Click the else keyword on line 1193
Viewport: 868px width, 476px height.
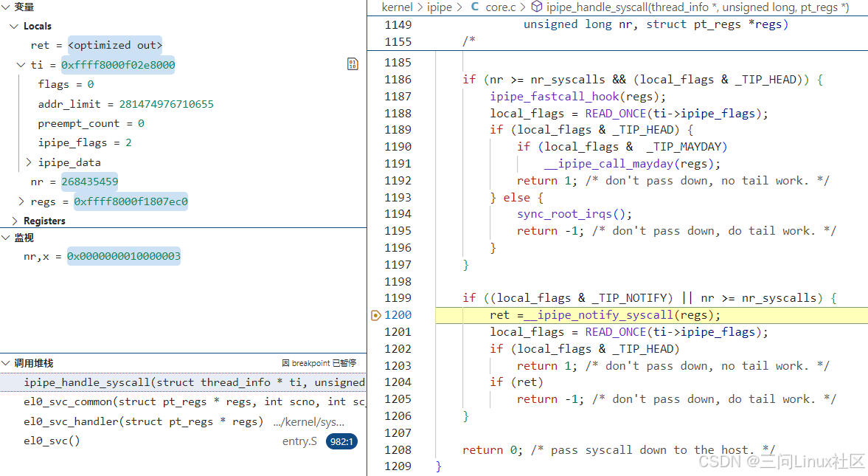coord(516,197)
